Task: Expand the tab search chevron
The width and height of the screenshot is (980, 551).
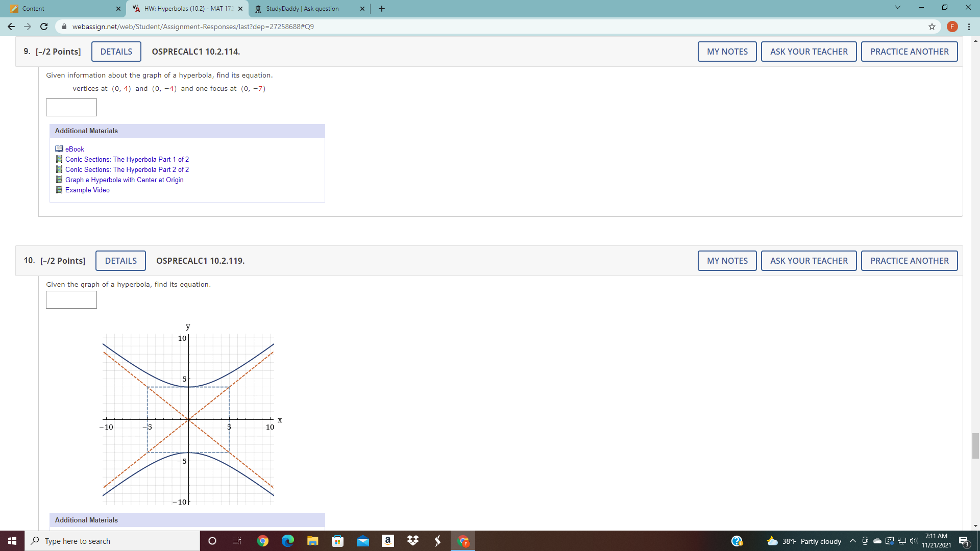Action: coord(897,8)
